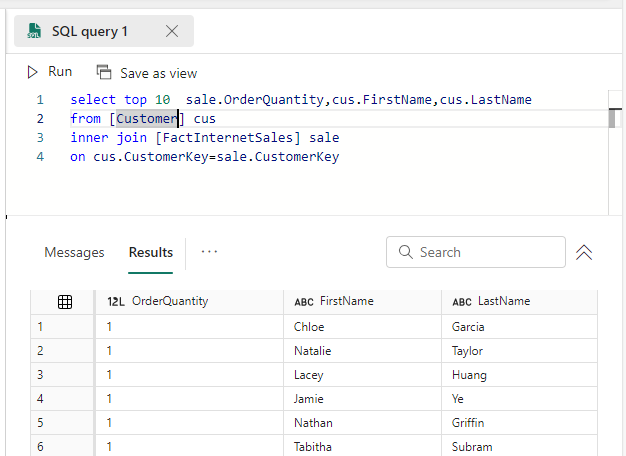This screenshot has height=456, width=626.
Task: Collapse the results pane with double chevron
Action: click(x=584, y=253)
